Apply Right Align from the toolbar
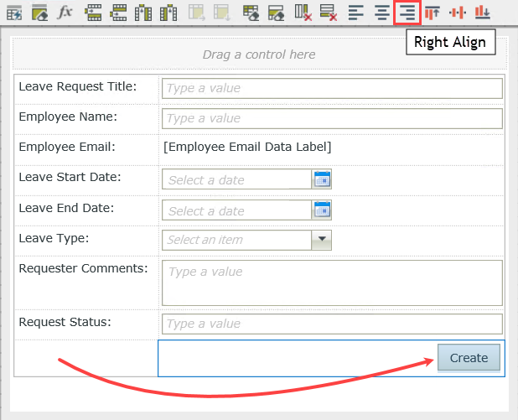The image size is (518, 420). (407, 13)
